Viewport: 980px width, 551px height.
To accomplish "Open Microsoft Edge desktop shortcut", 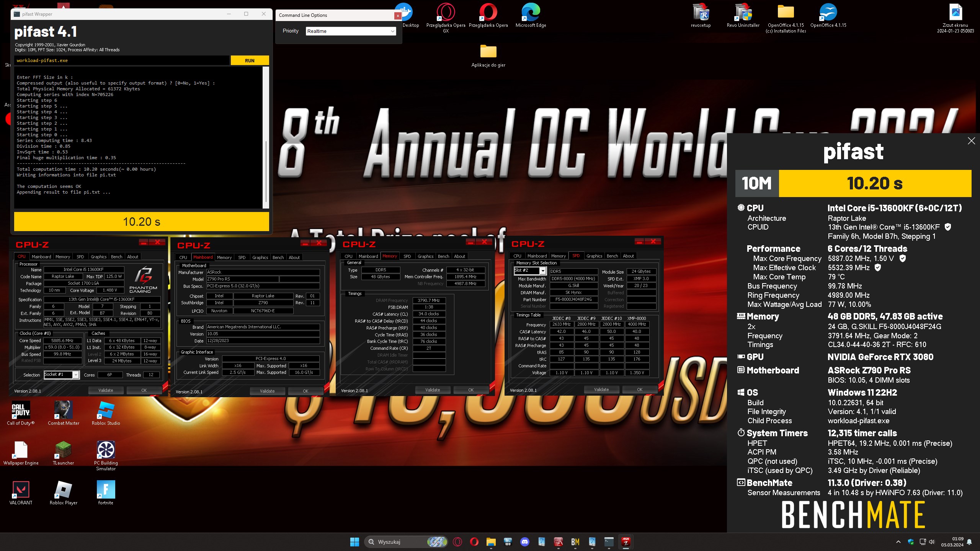I will coord(531,15).
